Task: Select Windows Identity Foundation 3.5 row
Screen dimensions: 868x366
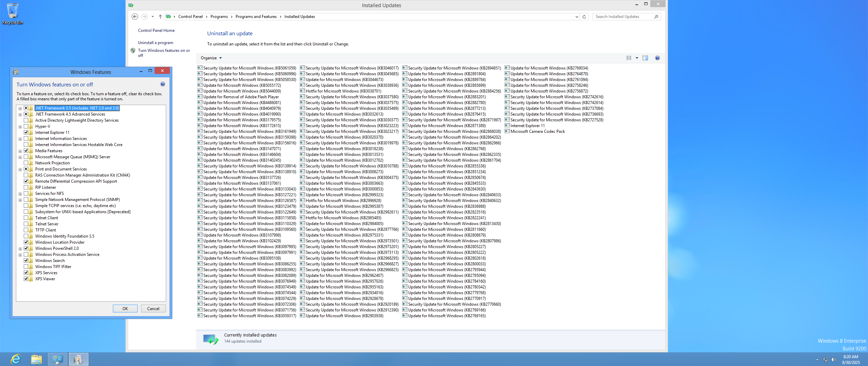Action: click(x=65, y=236)
